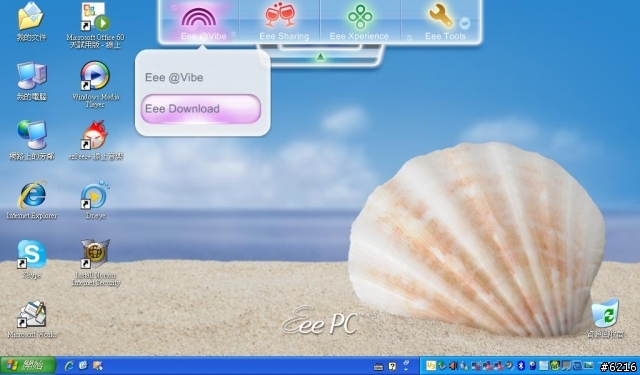Screen dimensions: 640x375
Task: Open the Eee Sharing dock tab
Action: pyautogui.click(x=280, y=22)
